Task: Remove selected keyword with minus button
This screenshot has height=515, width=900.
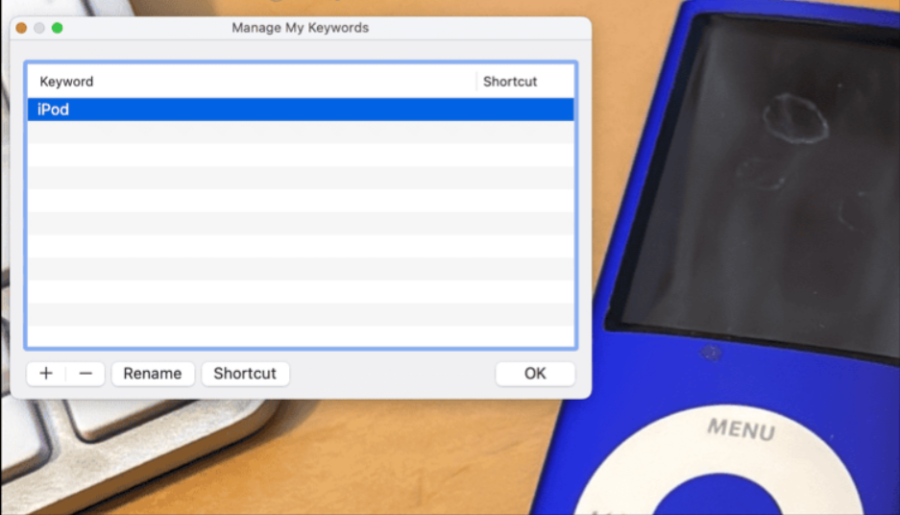Action: 86,374
